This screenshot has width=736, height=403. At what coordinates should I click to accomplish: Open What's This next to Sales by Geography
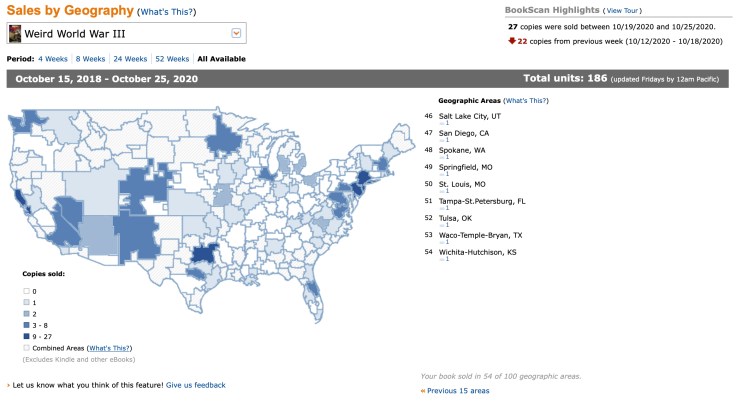click(166, 12)
